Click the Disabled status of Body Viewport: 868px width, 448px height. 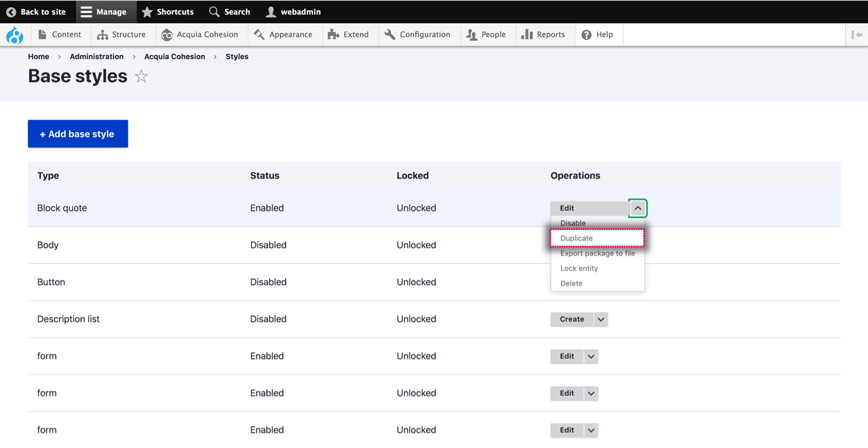coord(268,245)
